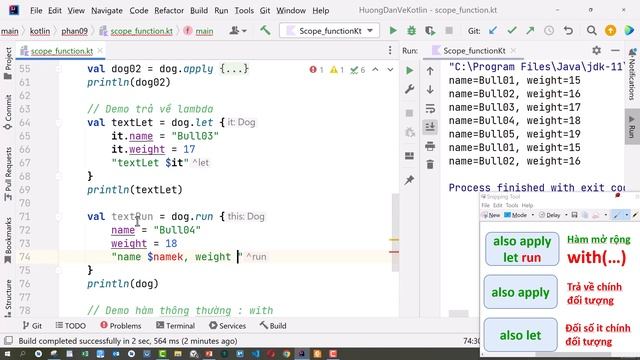
Task: Expand folded dog.apply block on line 55
Action: pos(234,69)
